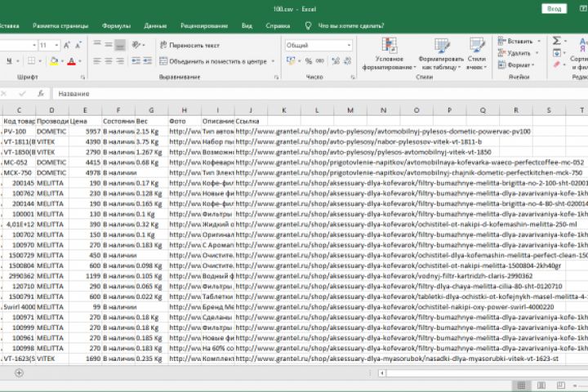588x392 pixels.
Task: Apply comma style (000) format
Action: (x=320, y=60)
